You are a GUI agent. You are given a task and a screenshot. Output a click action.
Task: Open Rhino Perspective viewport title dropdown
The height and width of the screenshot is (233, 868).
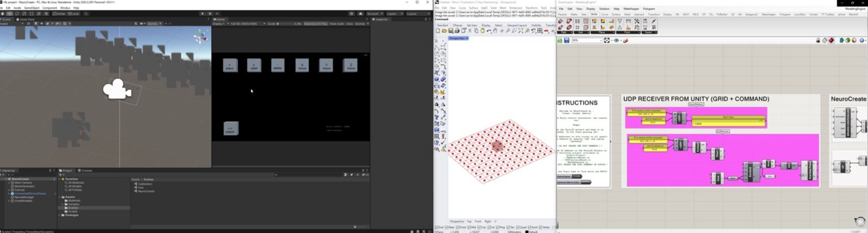pos(458,38)
